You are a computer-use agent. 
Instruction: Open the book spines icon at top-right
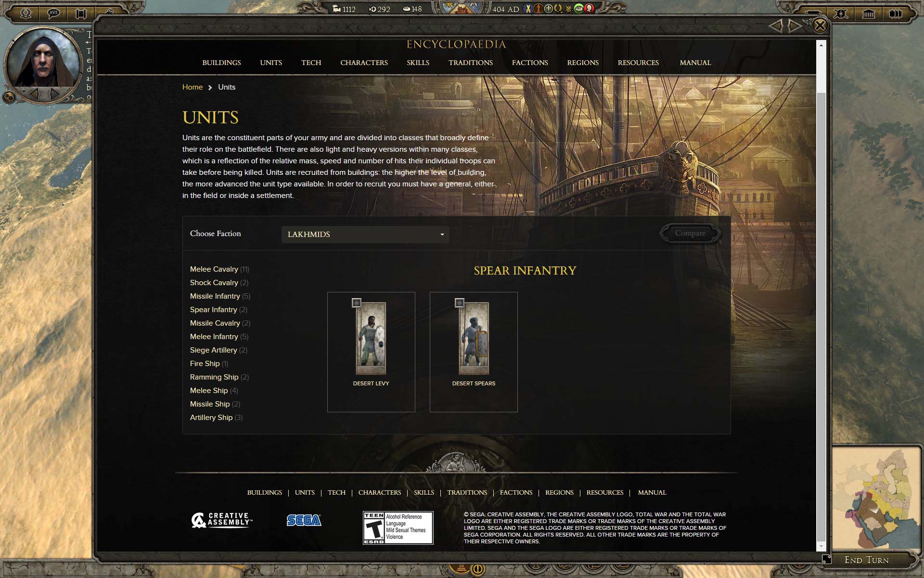click(x=896, y=13)
